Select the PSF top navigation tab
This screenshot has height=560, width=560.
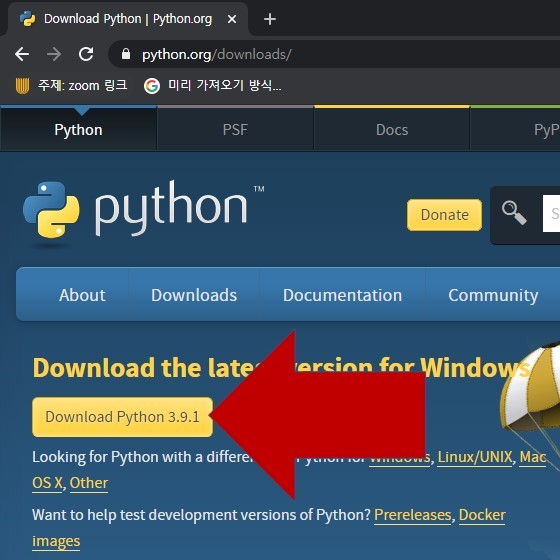pyautogui.click(x=235, y=130)
